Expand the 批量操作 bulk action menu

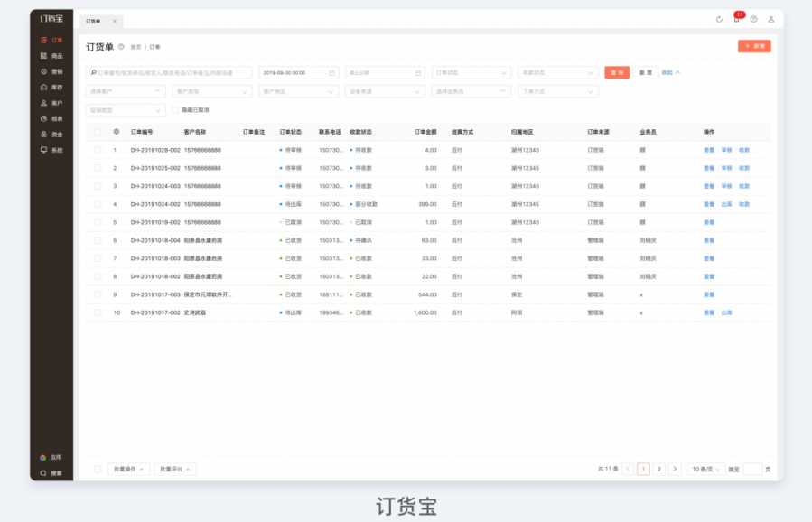(x=128, y=470)
